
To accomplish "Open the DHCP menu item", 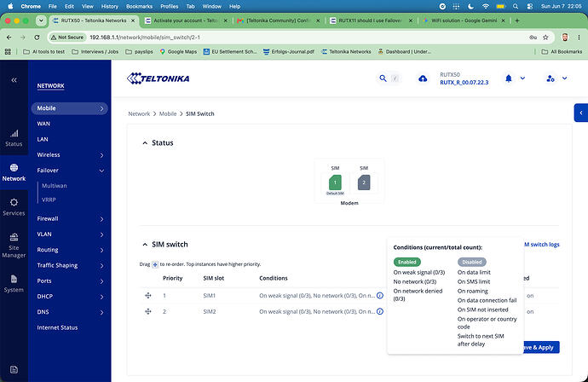I will click(x=45, y=297).
